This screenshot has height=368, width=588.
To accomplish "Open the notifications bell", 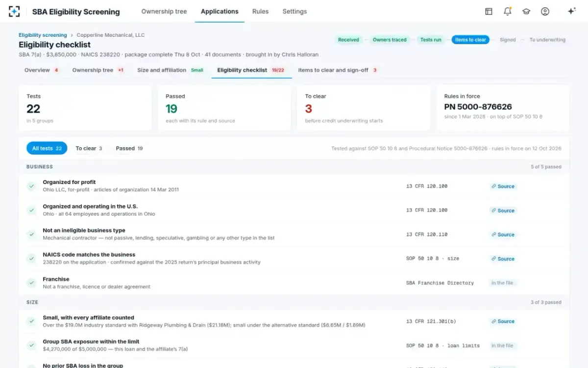I will coord(508,11).
